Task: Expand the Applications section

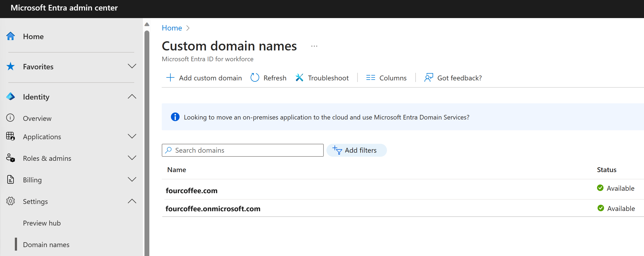Action: point(132,136)
